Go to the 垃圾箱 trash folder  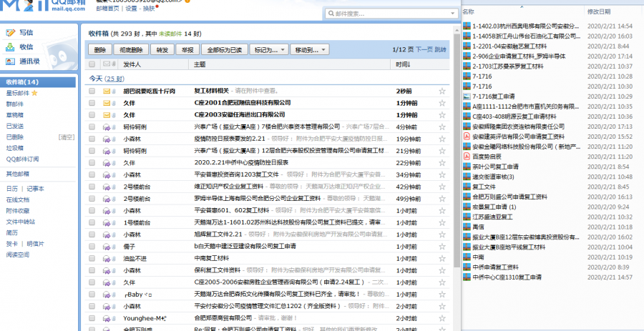coord(14,148)
